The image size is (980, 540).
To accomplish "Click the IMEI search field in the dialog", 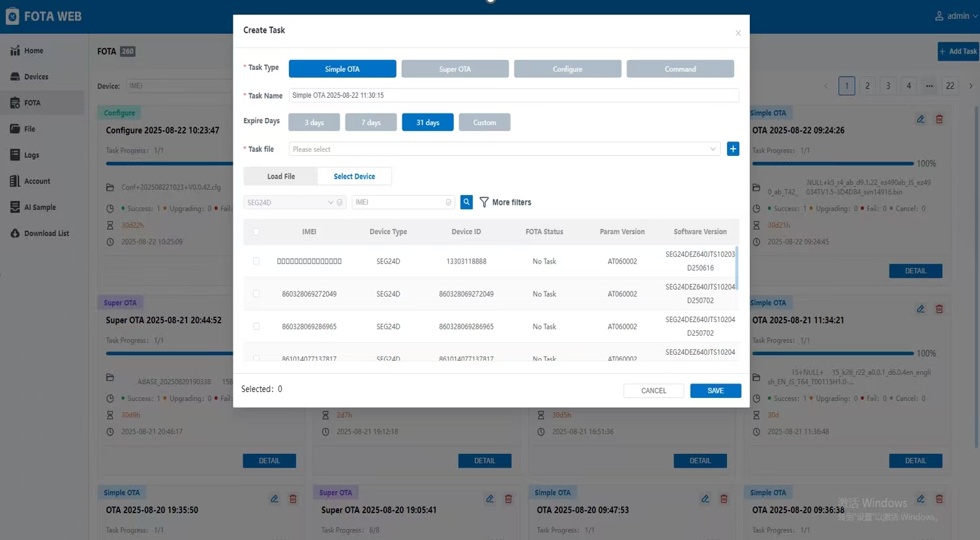I will click(403, 202).
